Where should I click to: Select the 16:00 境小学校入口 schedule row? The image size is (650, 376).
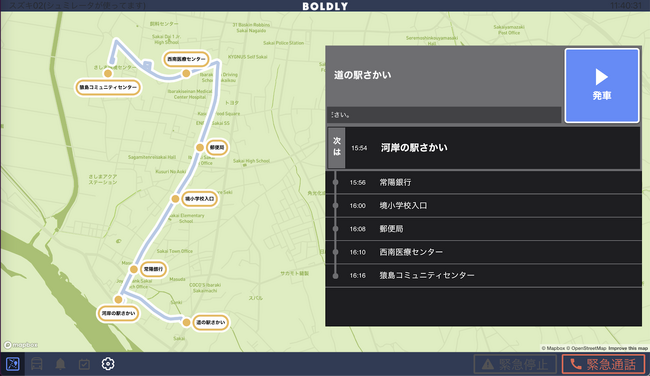[x=484, y=206]
